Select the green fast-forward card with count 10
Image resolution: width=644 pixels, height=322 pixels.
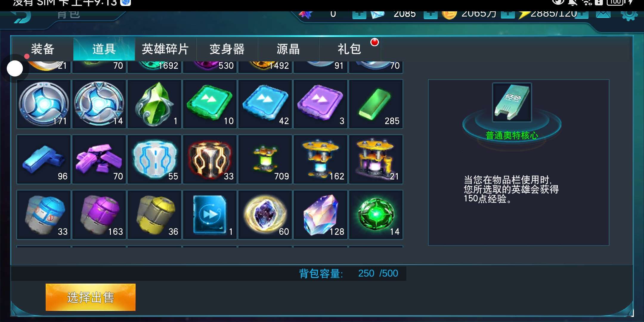pos(210,104)
